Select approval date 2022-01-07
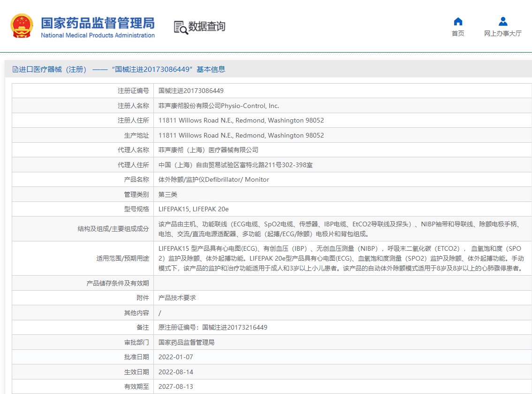The image size is (532, 394). 176,357
